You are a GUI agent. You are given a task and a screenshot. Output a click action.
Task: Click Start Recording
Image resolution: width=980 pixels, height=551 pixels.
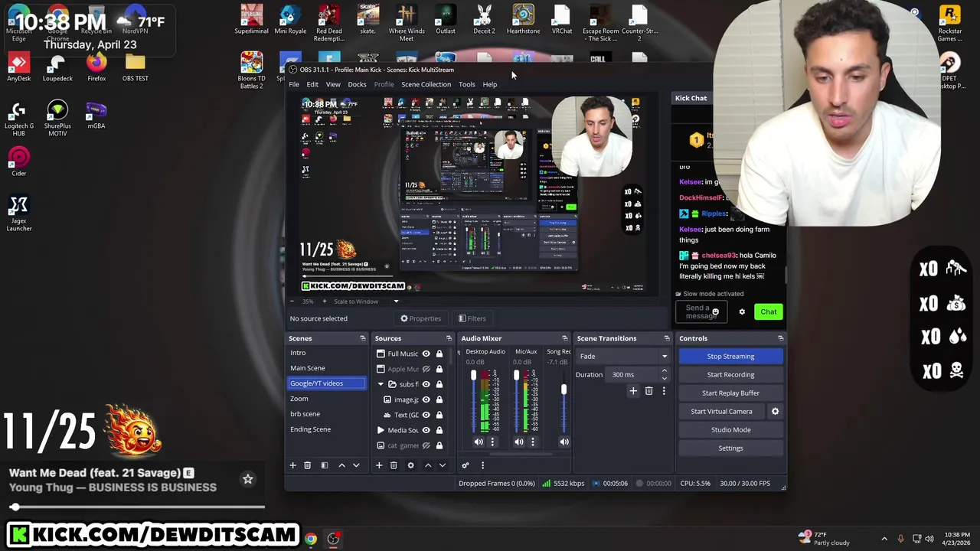[730, 375]
